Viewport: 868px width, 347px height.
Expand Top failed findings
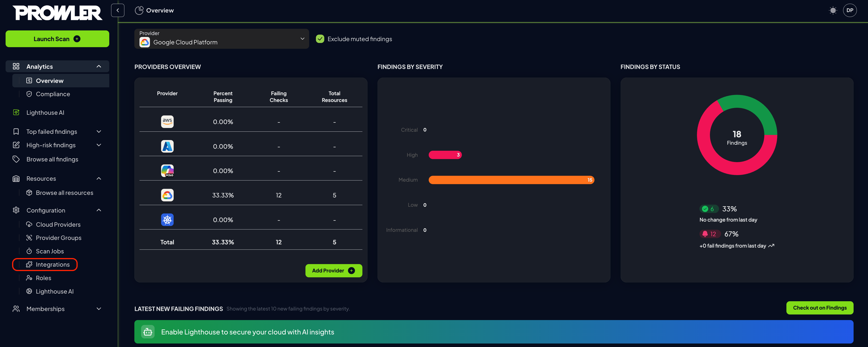98,131
